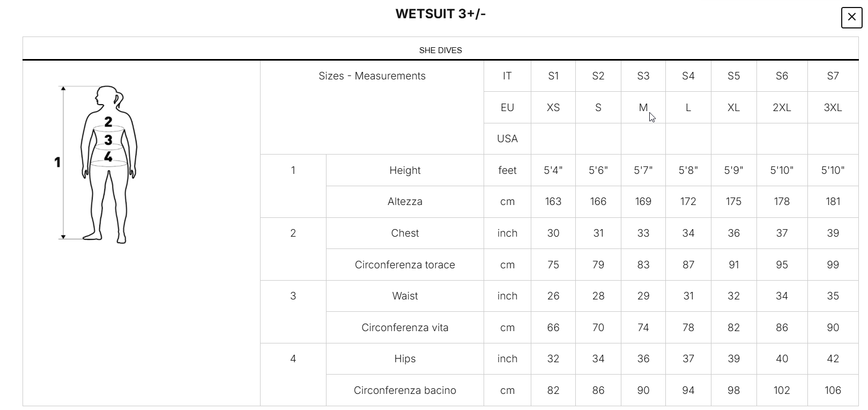This screenshot has height=410, width=868.
Task: Click the waist marker 3 on body diagram
Action: point(108,140)
